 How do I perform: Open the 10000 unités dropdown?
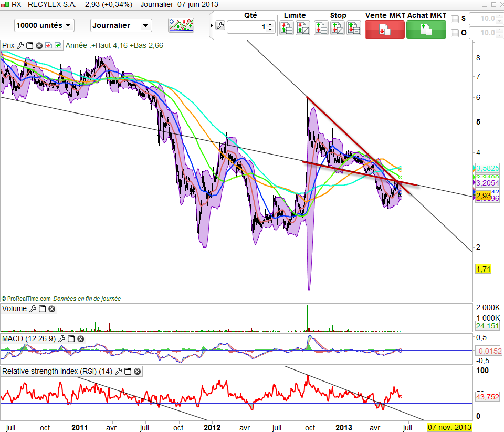pyautogui.click(x=44, y=25)
